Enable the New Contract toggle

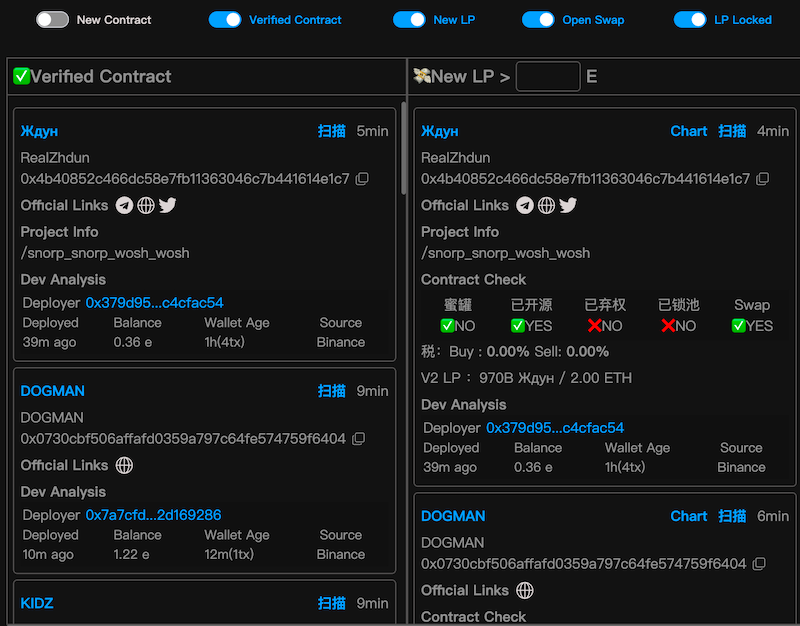click(52, 20)
